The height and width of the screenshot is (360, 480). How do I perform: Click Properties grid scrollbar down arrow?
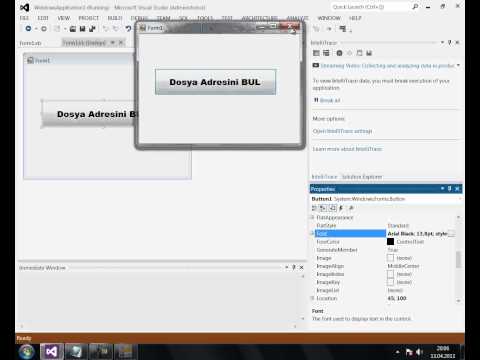click(x=459, y=300)
